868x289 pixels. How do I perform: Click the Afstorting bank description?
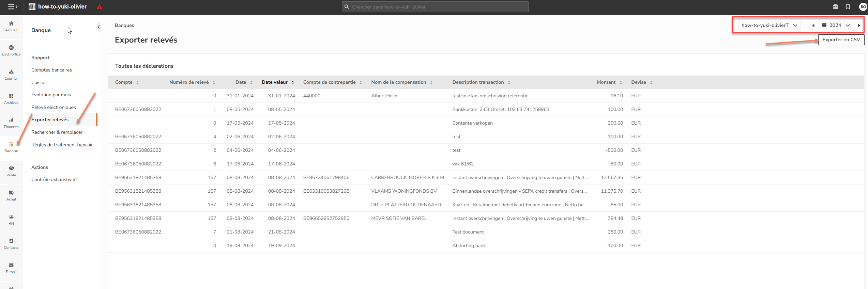pyautogui.click(x=469, y=245)
